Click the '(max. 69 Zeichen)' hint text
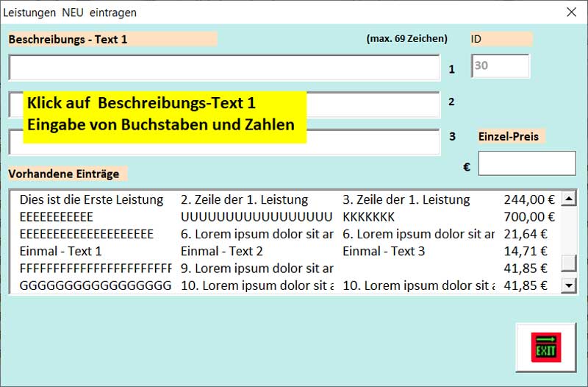 pos(407,38)
